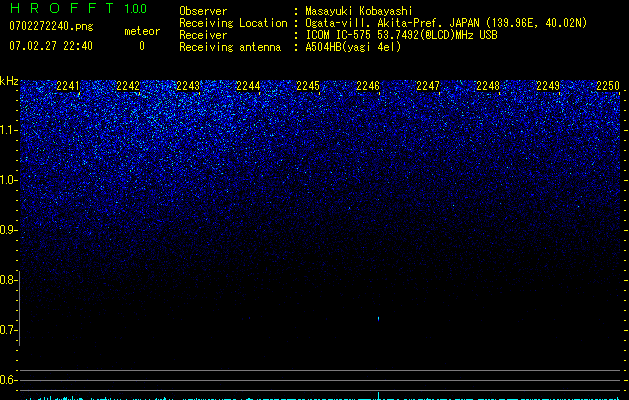Click the 0.8 frequency axis label
The height and width of the screenshot is (400, 629).
coord(8,280)
